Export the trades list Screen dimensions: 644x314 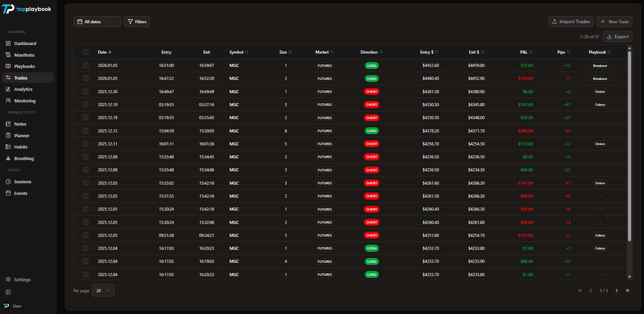(617, 37)
